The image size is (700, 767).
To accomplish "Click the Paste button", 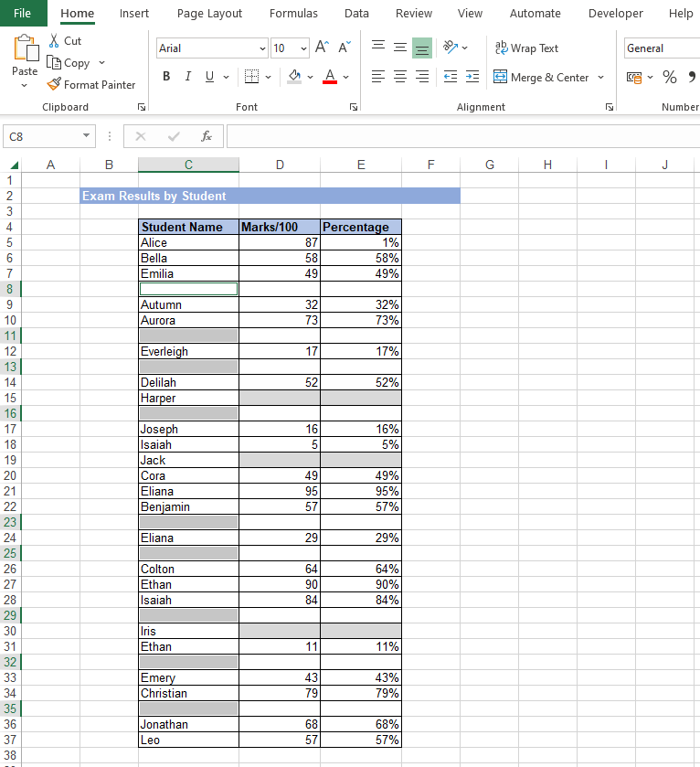I will click(25, 55).
